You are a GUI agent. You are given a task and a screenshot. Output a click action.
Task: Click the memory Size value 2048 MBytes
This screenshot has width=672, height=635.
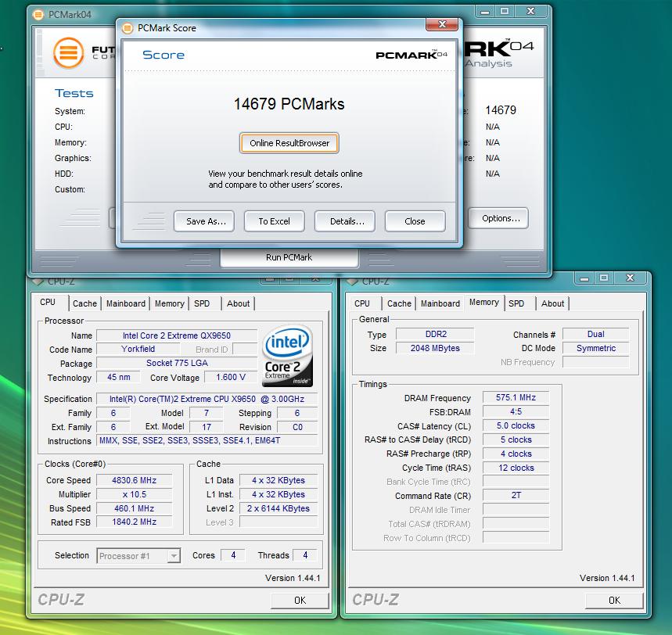tap(436, 348)
